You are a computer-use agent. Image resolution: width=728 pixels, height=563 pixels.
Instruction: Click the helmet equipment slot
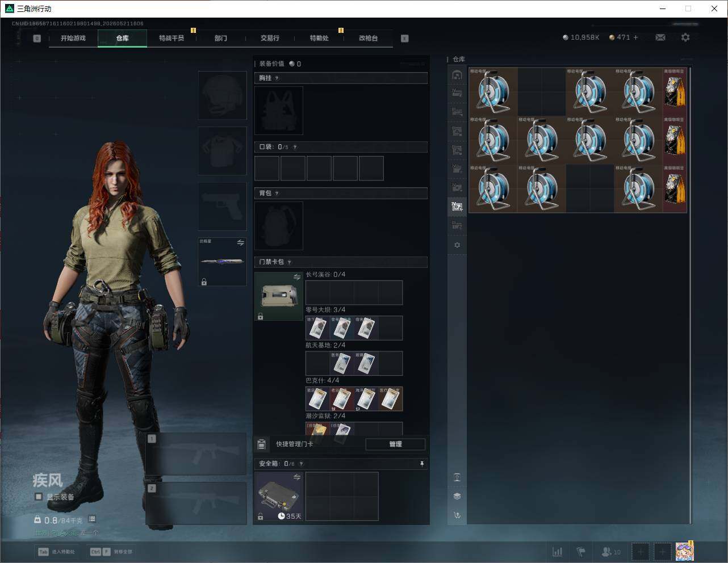222,95
